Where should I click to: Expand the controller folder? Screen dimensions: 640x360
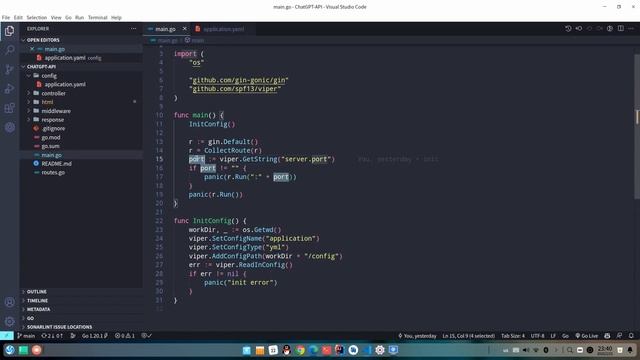81,93
